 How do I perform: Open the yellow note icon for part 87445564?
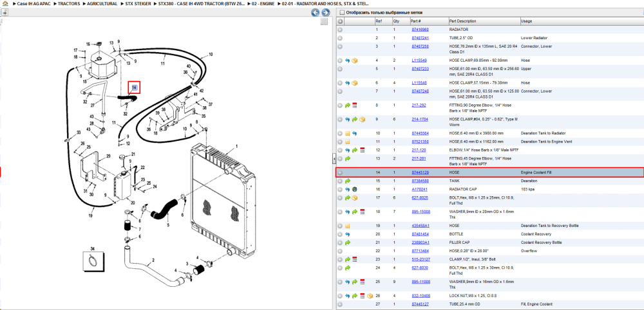pyautogui.click(x=348, y=133)
